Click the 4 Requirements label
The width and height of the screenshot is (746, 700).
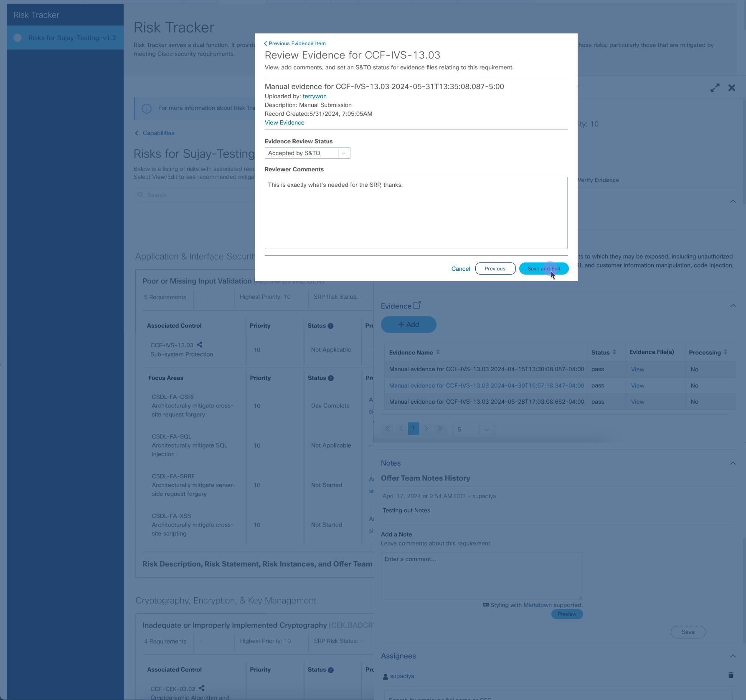[165, 641]
